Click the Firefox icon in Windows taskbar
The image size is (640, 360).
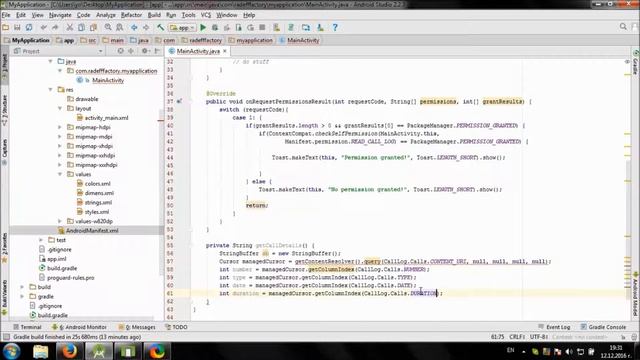click(69, 351)
